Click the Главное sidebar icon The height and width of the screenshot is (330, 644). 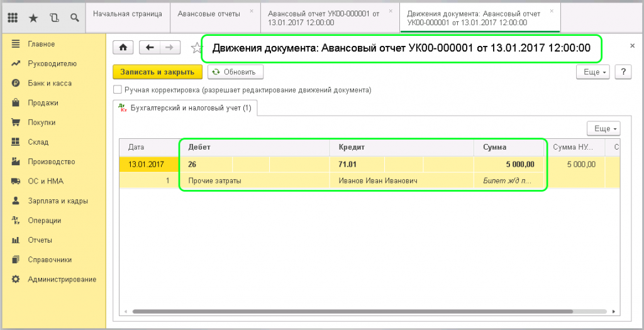(x=16, y=43)
